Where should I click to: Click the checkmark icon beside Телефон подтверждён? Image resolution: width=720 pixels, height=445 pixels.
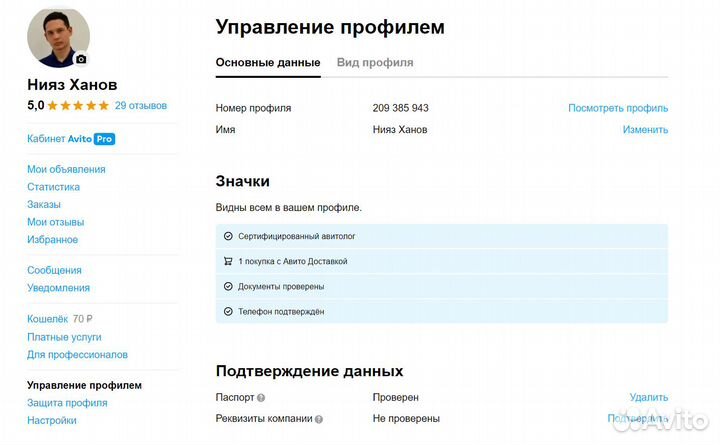[228, 311]
